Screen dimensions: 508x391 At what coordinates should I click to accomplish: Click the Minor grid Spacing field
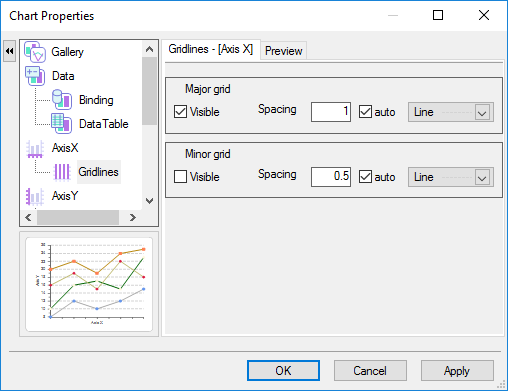coord(331,177)
